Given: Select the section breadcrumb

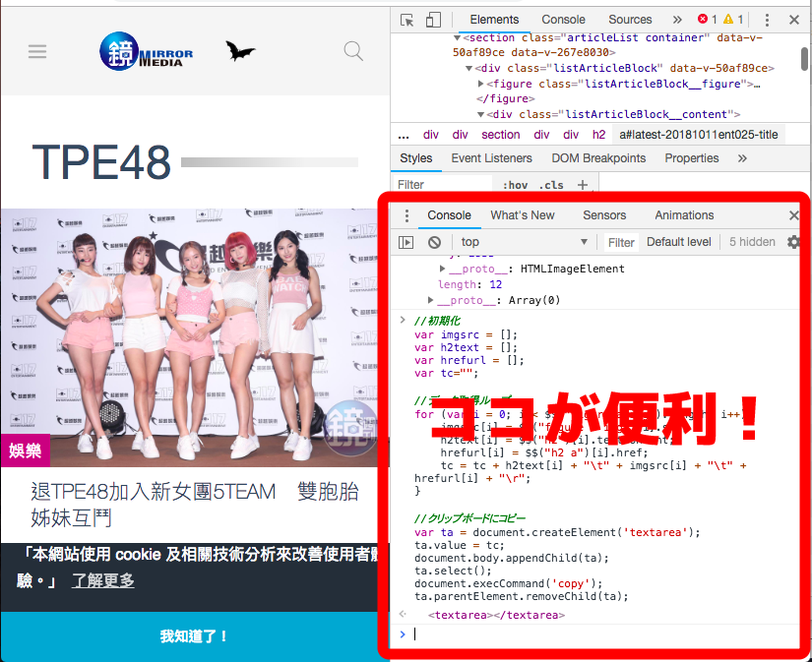Looking at the screenshot, I should point(500,135).
